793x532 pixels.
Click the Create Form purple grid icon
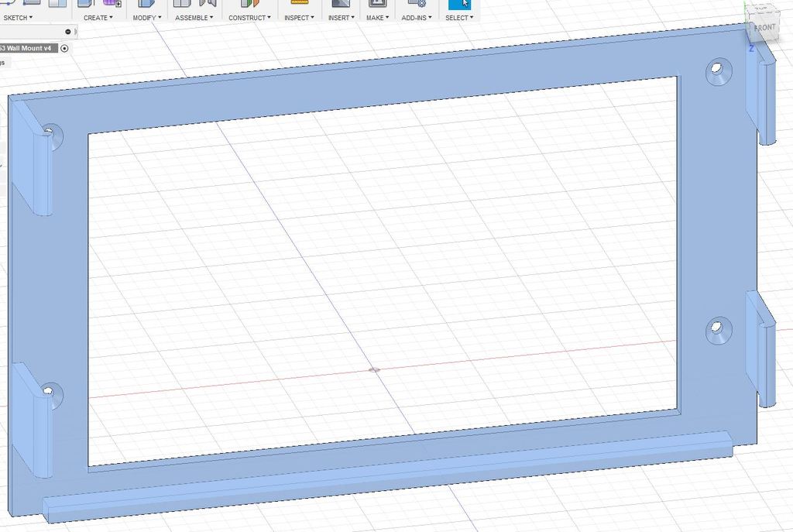click(112, 4)
